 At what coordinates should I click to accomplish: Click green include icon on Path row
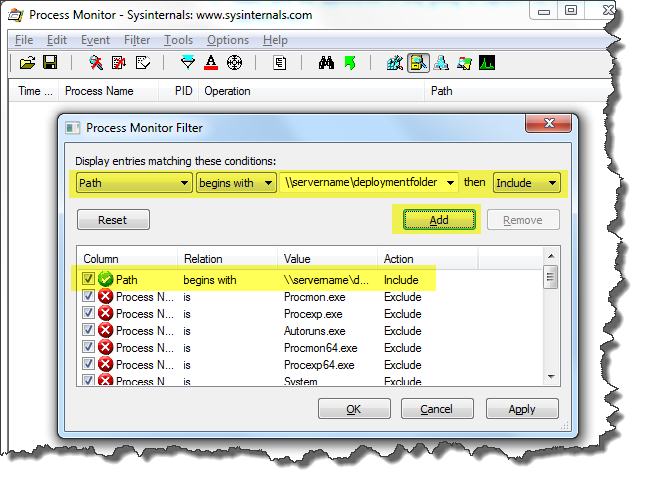pos(105,279)
